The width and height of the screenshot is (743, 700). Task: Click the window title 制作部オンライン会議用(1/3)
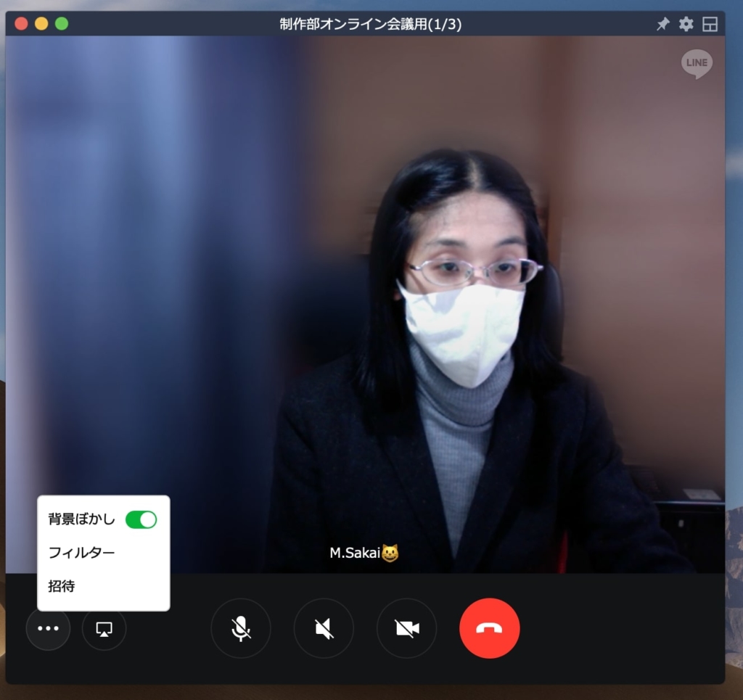(x=370, y=24)
